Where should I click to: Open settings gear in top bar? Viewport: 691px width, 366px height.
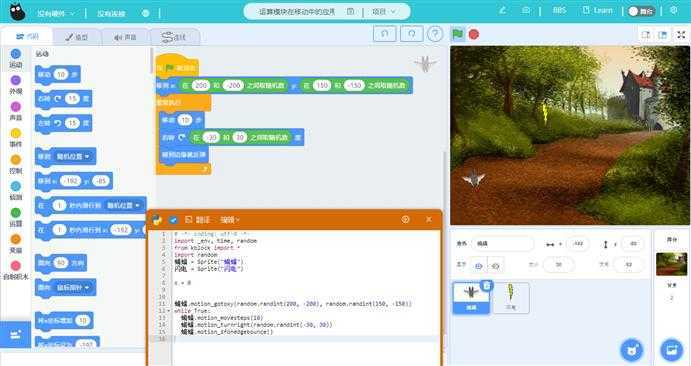point(673,10)
